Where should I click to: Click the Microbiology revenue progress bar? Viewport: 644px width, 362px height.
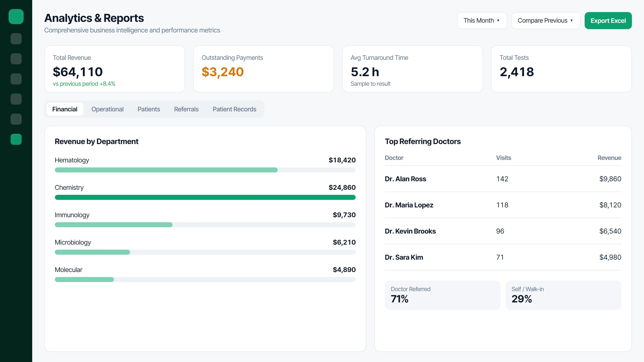[x=205, y=252]
